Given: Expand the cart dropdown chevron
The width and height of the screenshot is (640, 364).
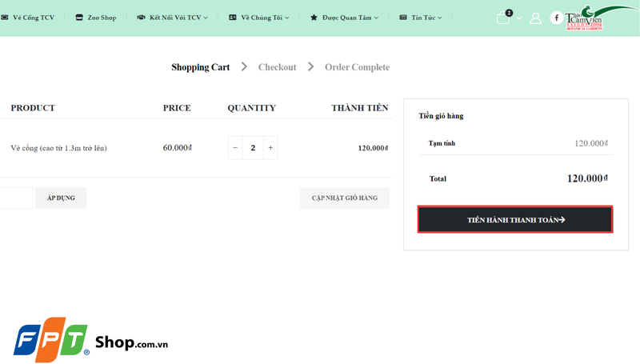Looking at the screenshot, I should tap(519, 18).
